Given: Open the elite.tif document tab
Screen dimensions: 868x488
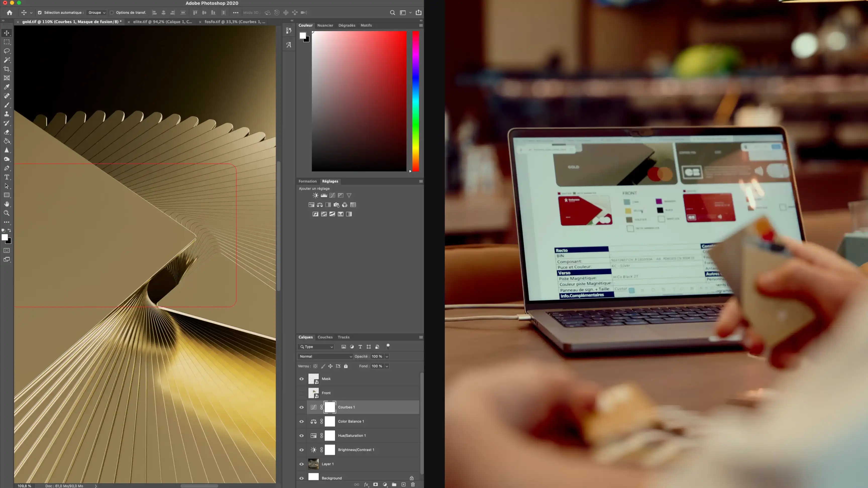Looking at the screenshot, I should click(162, 22).
